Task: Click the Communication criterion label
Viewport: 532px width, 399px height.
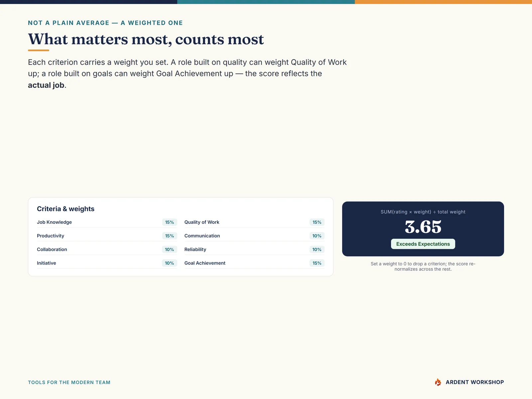Action: pos(202,236)
